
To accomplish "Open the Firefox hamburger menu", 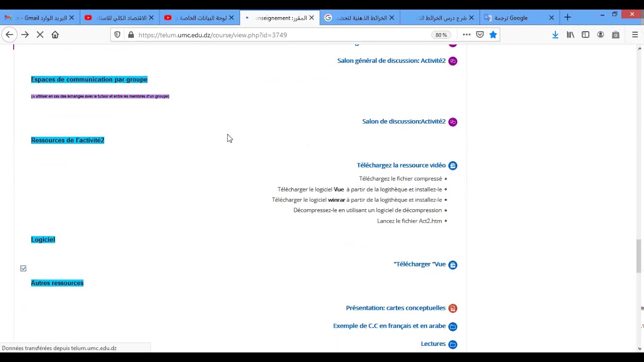I will 635,35.
